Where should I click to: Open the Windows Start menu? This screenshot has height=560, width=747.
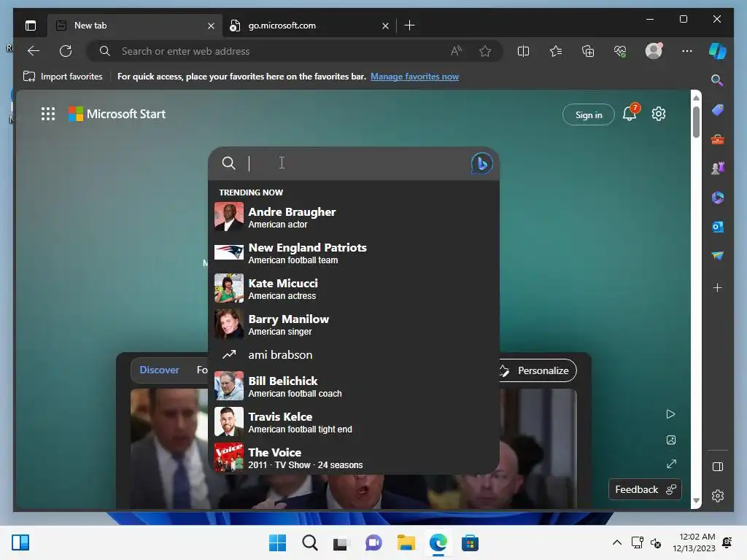(277, 542)
